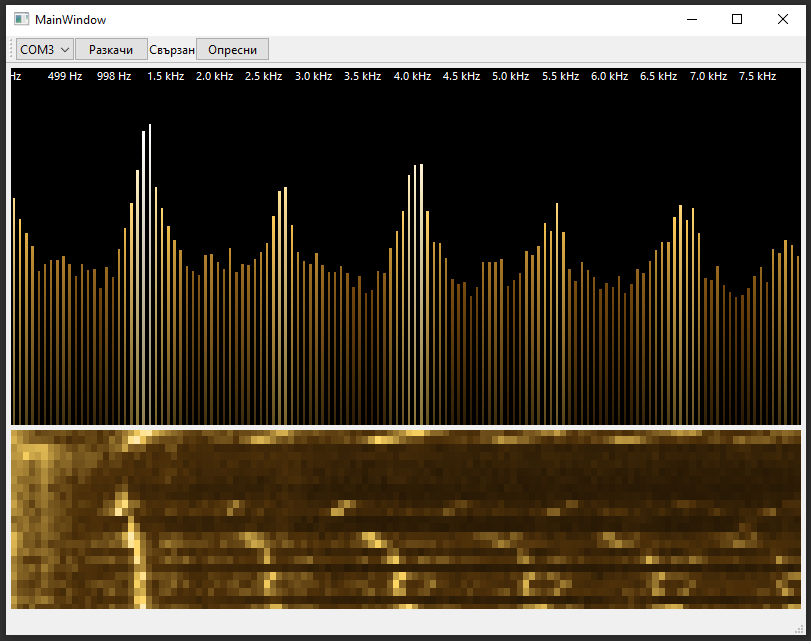This screenshot has height=641, width=811.
Task: Click the 6.5 kHz frequency label
Action: click(658, 76)
